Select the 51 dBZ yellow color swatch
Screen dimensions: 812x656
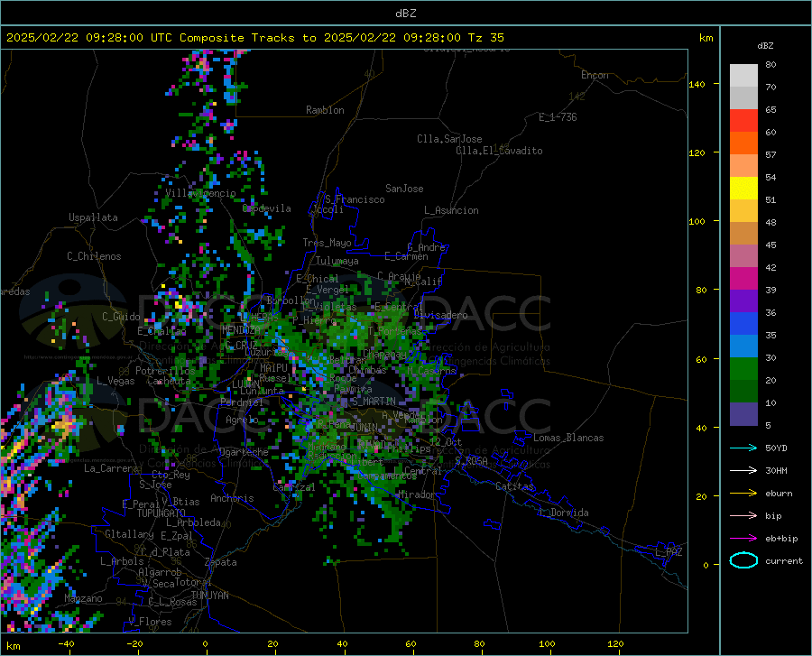pos(743,188)
